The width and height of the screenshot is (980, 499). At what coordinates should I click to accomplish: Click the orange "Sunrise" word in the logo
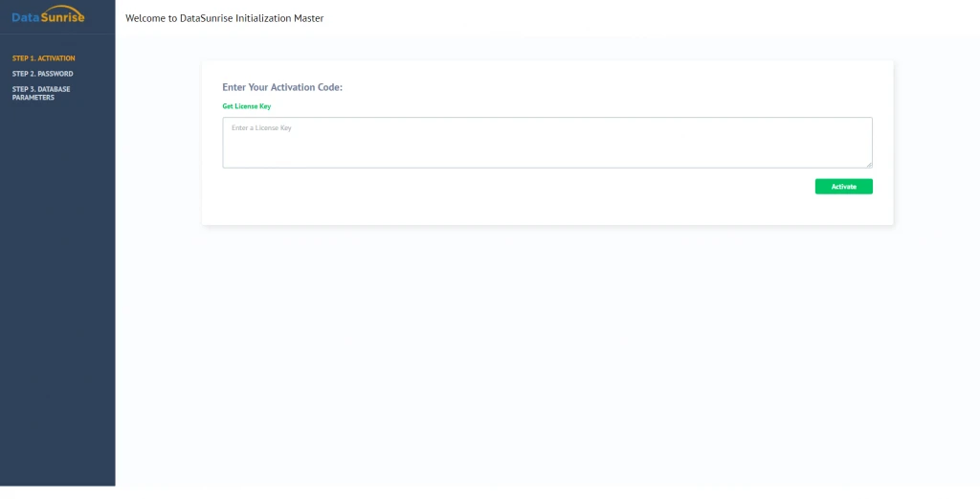pos(64,18)
